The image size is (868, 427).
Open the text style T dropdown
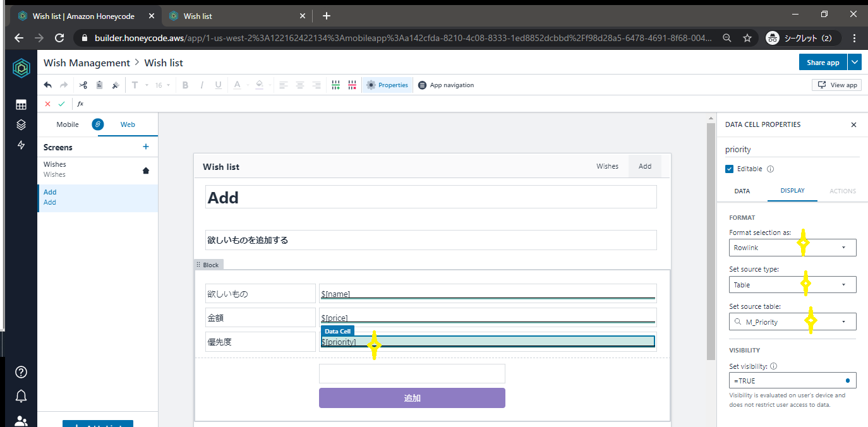pos(140,85)
